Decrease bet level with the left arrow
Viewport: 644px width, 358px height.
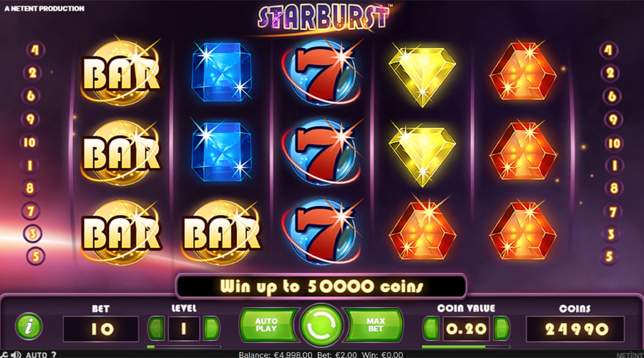[156, 328]
